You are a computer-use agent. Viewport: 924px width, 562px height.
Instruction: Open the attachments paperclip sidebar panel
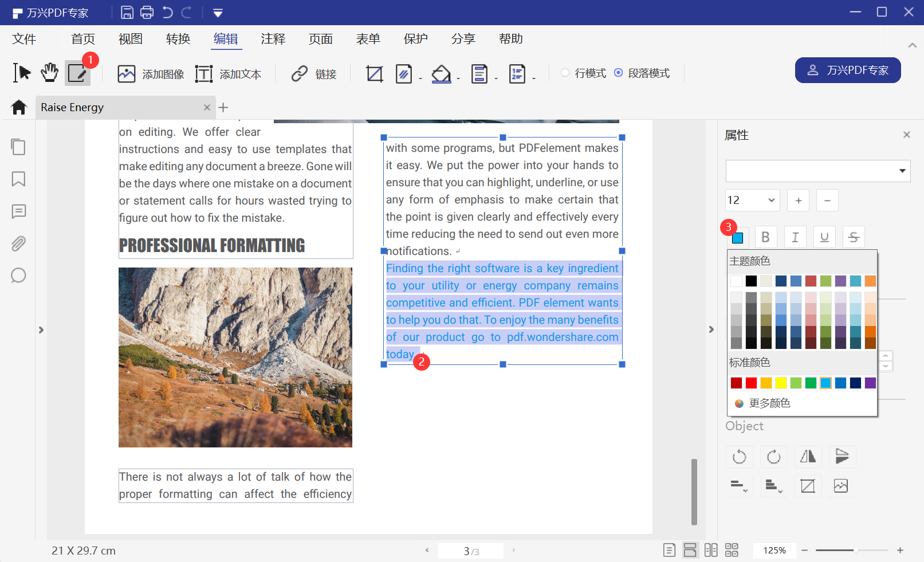(18, 243)
